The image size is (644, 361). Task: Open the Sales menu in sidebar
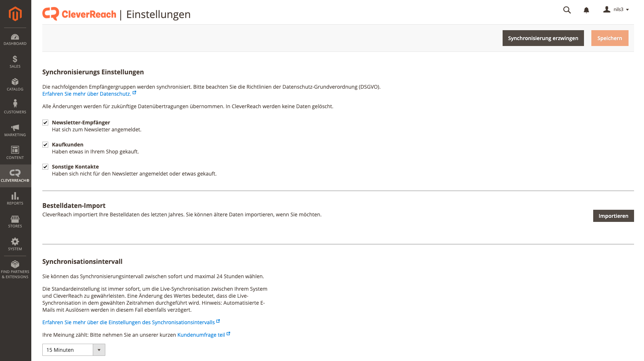15,62
